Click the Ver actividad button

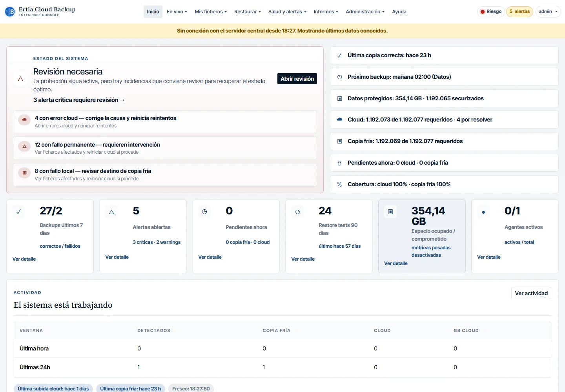[531, 293]
